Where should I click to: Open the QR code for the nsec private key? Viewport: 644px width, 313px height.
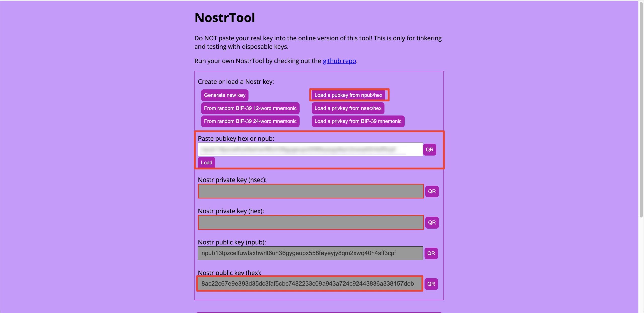[432, 191]
